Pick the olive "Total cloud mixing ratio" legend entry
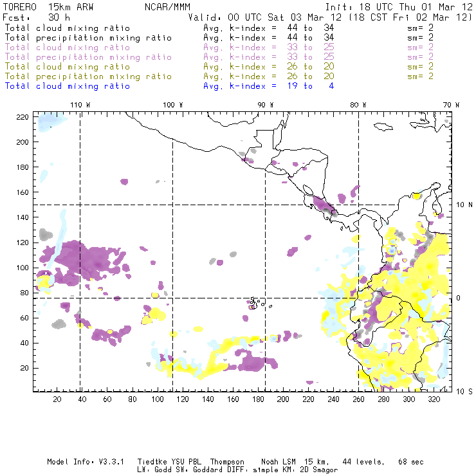The height and width of the screenshot is (476, 476). (68, 66)
